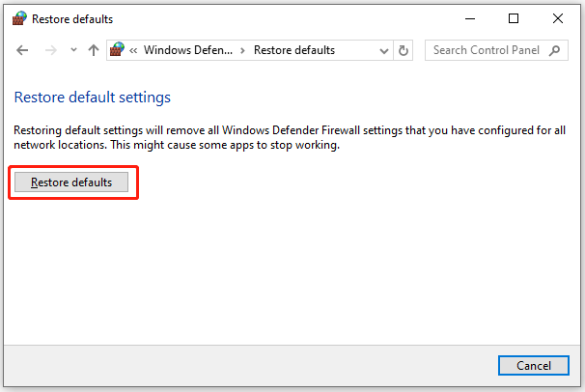Viewport: 585px width, 392px height.
Task: Click the firewall icon in address bar
Action: point(117,49)
